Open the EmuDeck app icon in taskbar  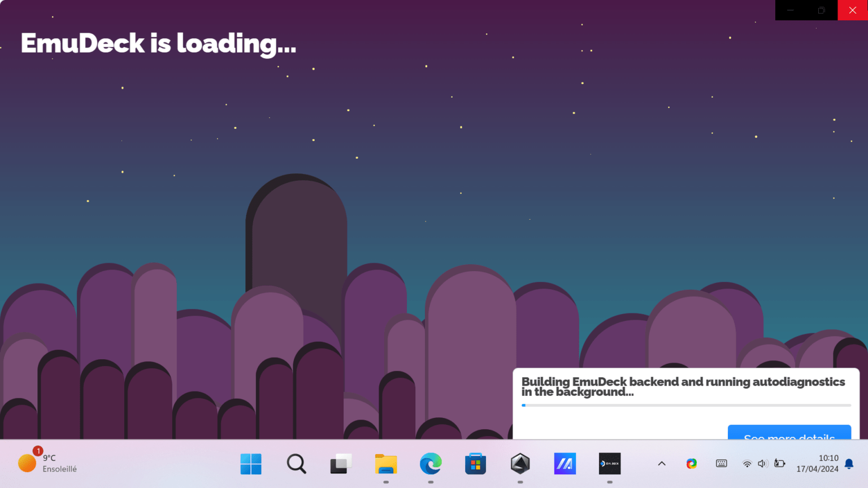tap(610, 464)
